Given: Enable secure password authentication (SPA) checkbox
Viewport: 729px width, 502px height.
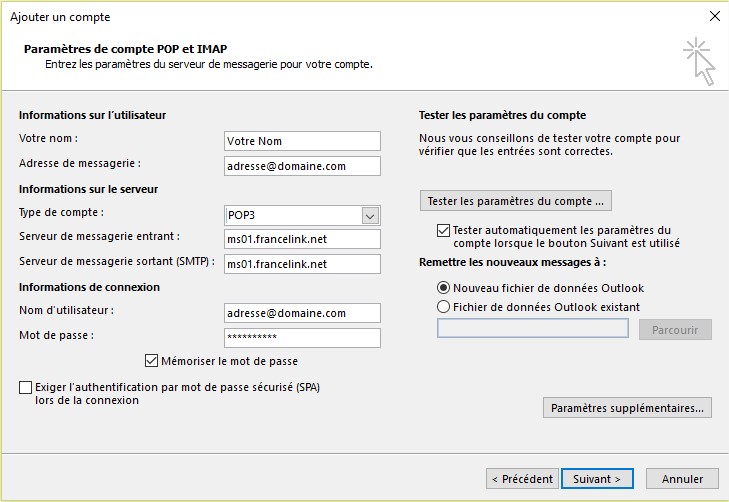Looking at the screenshot, I should tap(25, 387).
